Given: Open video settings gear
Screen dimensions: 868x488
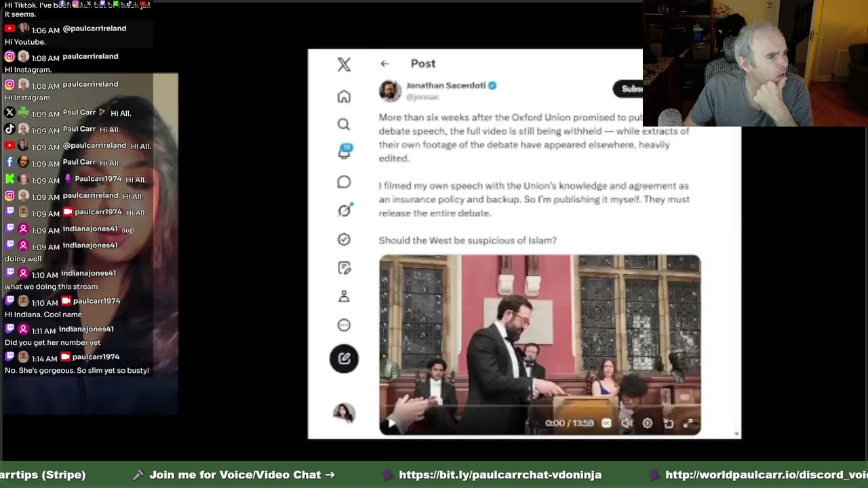Looking at the screenshot, I should (x=648, y=423).
